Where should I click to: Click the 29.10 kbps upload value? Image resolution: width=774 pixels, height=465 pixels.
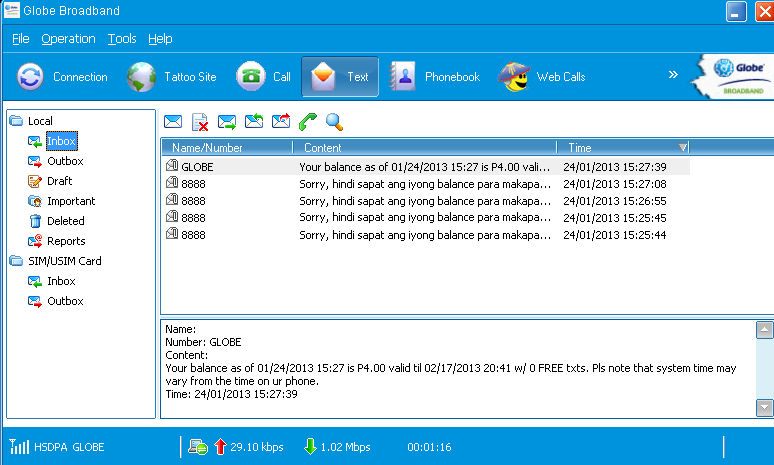pos(257,447)
